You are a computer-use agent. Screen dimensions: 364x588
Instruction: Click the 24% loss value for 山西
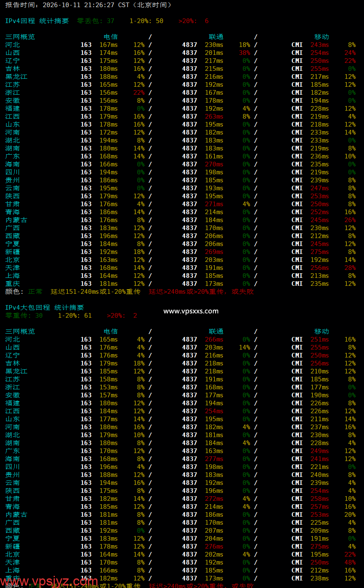click(x=350, y=53)
